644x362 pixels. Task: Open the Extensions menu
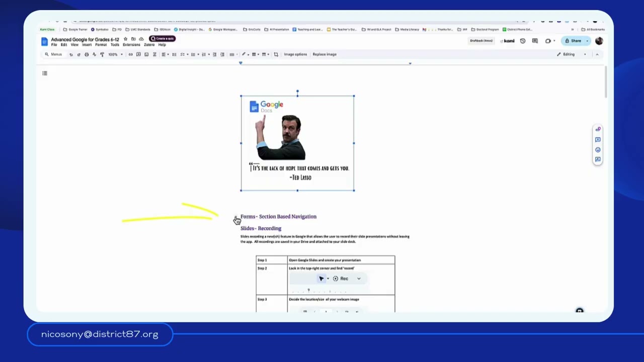pos(131,45)
